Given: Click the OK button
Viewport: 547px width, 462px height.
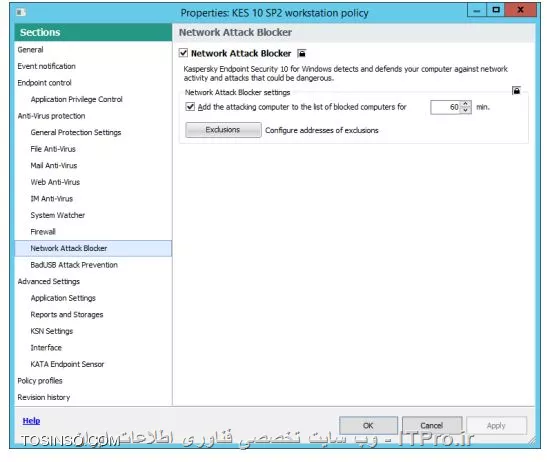Looking at the screenshot, I should 368,425.
